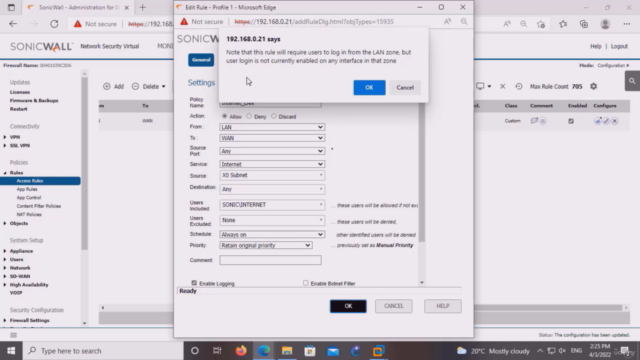Screen dimensions: 640x360
Task: Open HELP in the Edit Rule dialog
Action: [442, 306]
